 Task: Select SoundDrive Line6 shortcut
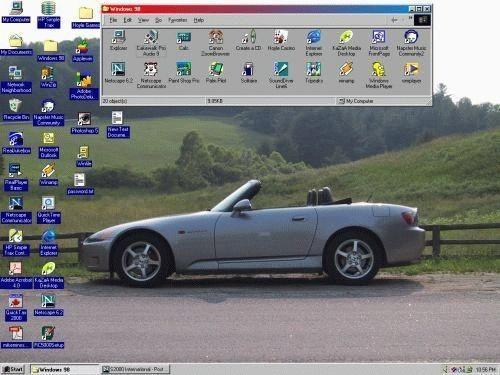tap(281, 76)
